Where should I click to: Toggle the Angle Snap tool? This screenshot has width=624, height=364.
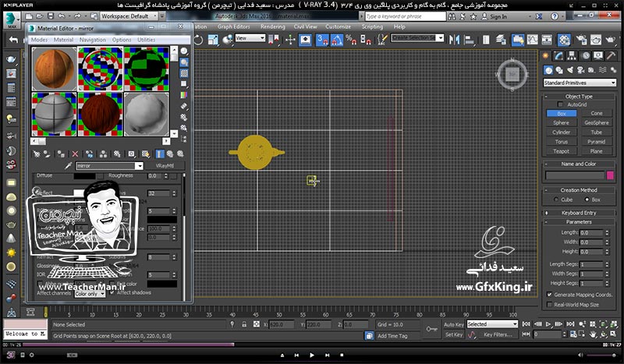pos(337,40)
